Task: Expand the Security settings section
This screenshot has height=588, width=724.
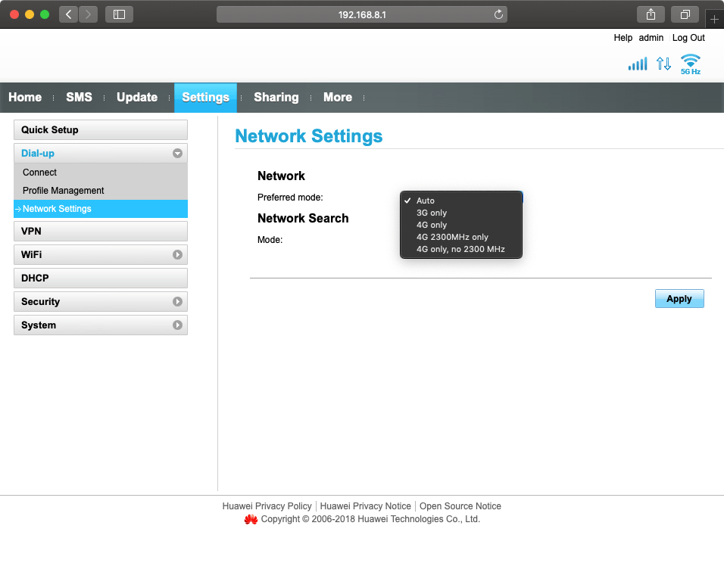Action: pyautogui.click(x=100, y=301)
